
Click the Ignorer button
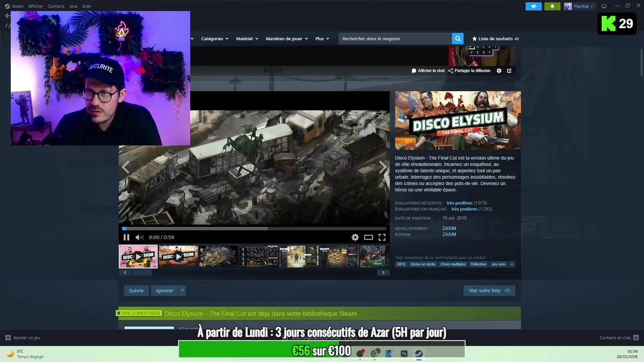coord(165,291)
